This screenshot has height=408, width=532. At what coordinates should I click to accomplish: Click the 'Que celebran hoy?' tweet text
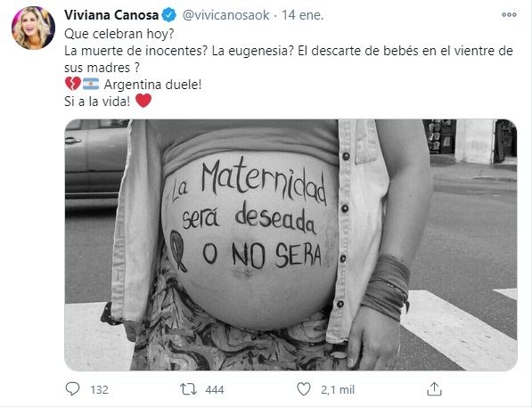pos(119,34)
